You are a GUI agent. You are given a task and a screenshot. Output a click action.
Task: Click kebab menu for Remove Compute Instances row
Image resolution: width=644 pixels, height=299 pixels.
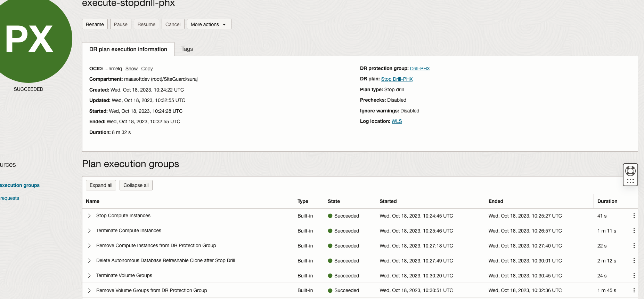tap(634, 246)
